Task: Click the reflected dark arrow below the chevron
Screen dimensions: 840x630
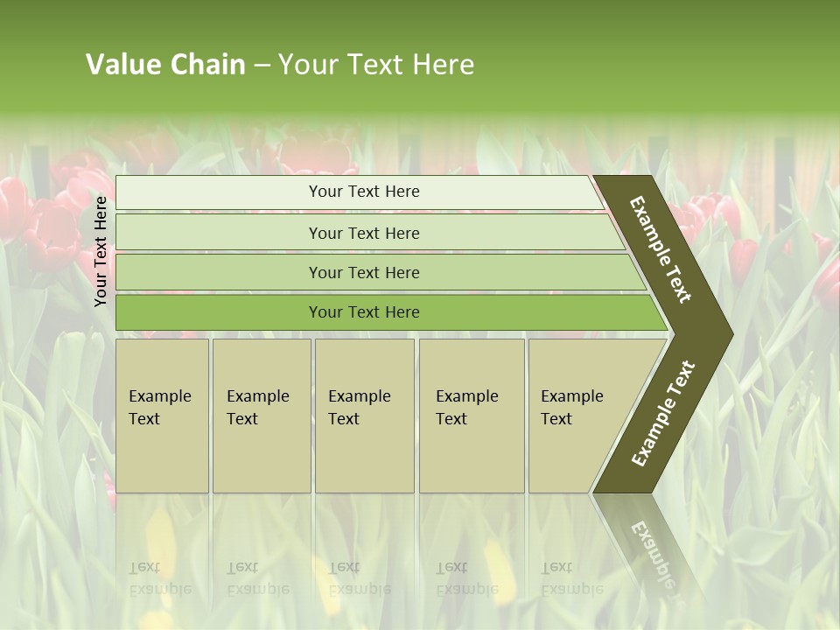Action: pyautogui.click(x=652, y=547)
